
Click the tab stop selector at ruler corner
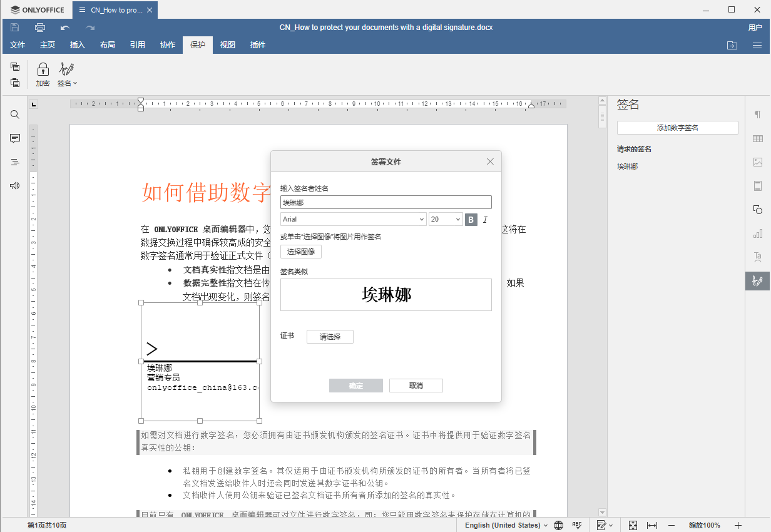click(x=34, y=104)
